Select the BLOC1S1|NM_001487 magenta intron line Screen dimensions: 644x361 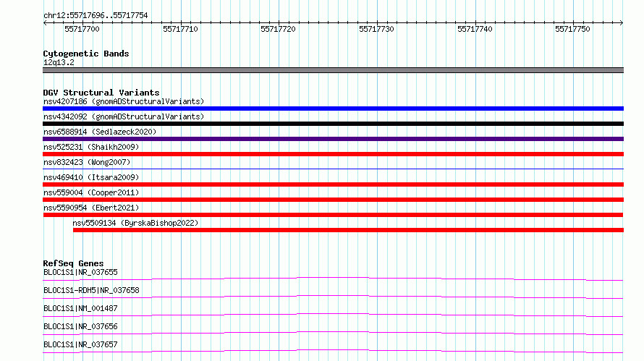click(333, 315)
